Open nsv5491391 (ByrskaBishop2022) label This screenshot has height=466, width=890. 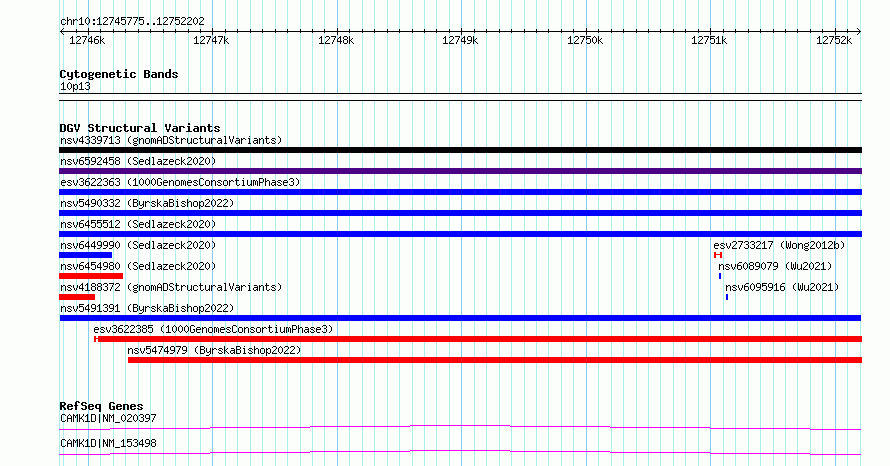coord(147,308)
